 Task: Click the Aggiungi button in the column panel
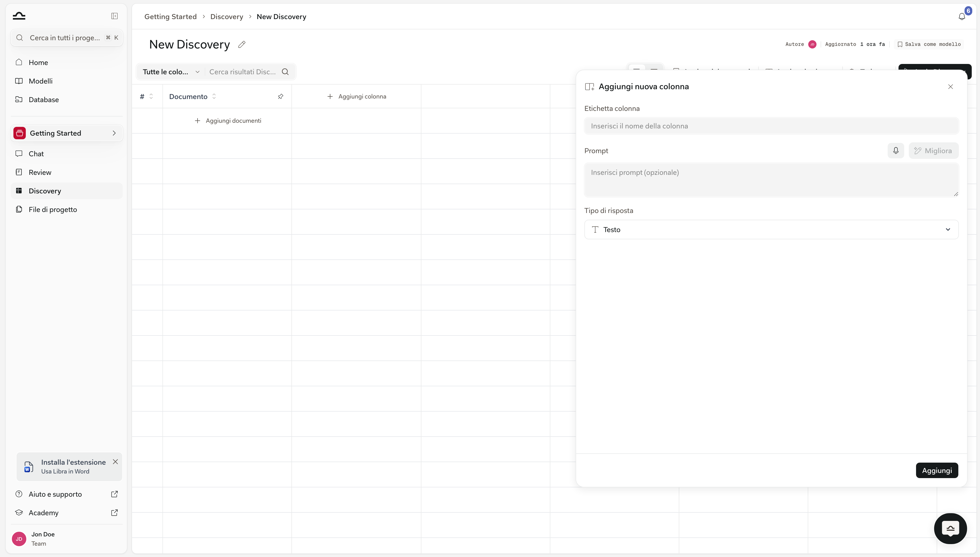point(937,471)
